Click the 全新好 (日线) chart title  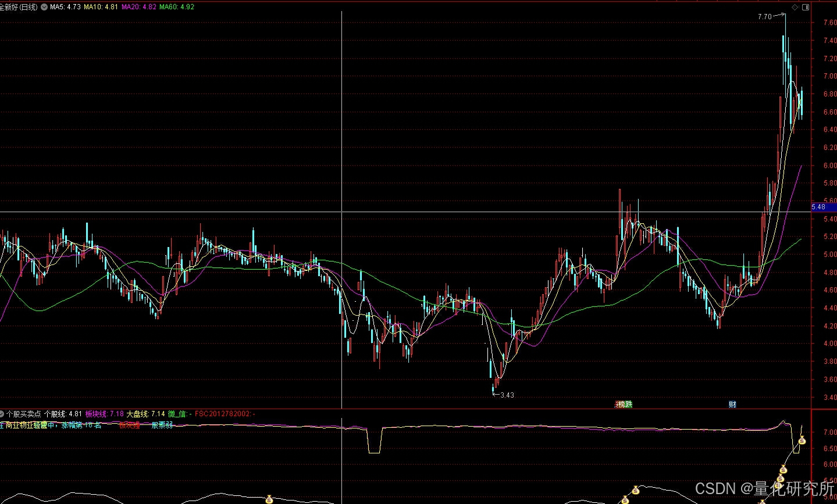click(19, 7)
